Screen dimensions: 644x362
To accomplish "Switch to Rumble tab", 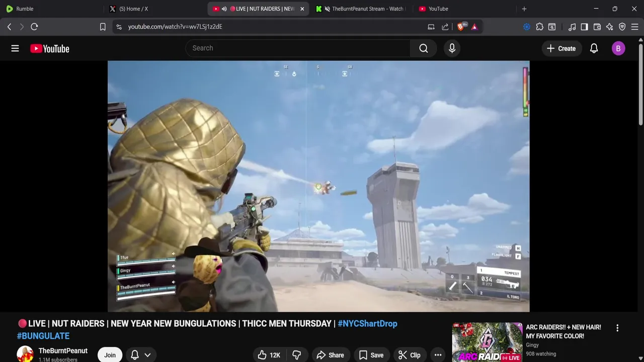I will [x=52, y=9].
